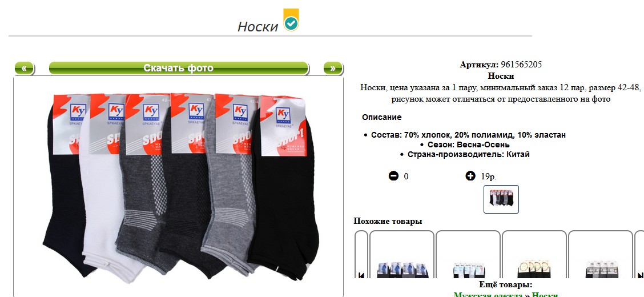Viewport: 644px width, 297px height.
Task: Click the Скачать фото button
Action: (179, 68)
